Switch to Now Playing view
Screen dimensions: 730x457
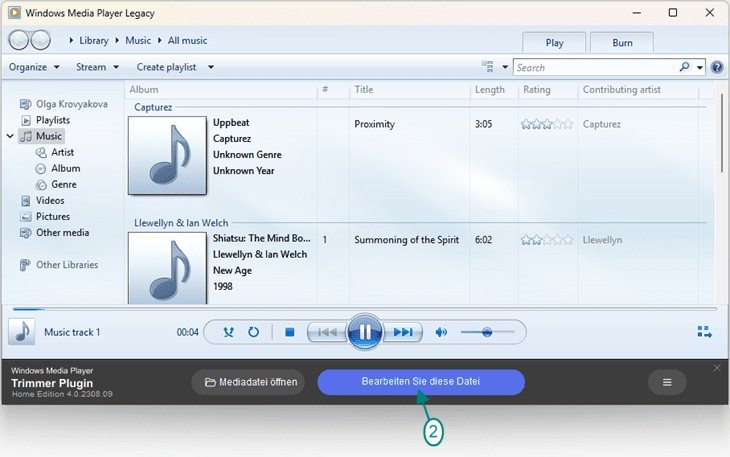(704, 332)
